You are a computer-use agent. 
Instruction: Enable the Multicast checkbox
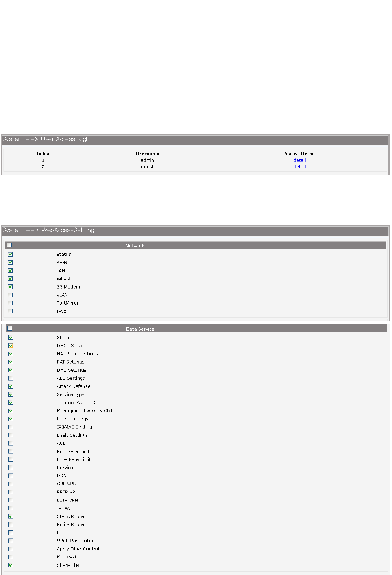(x=11, y=557)
